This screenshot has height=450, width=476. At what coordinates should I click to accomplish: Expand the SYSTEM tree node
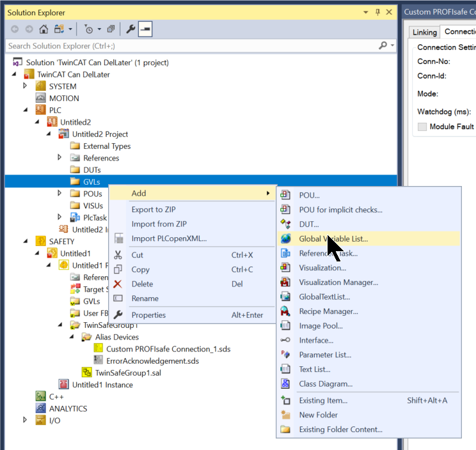pos(25,86)
